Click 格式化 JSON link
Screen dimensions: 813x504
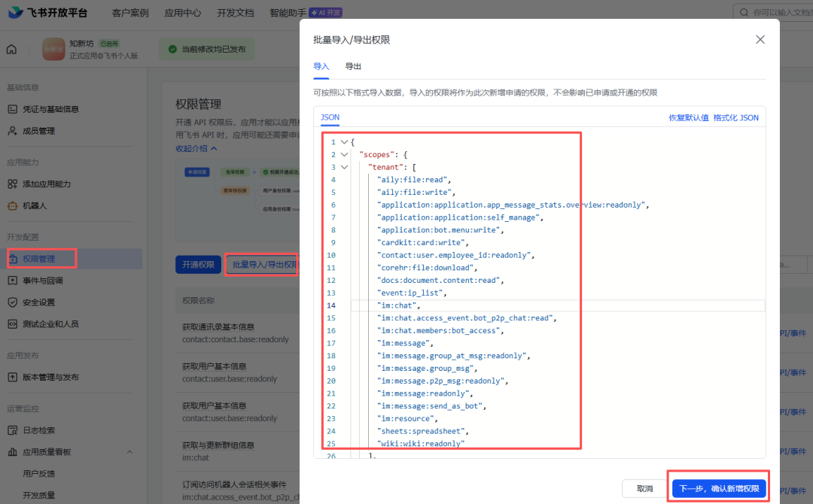(x=735, y=117)
